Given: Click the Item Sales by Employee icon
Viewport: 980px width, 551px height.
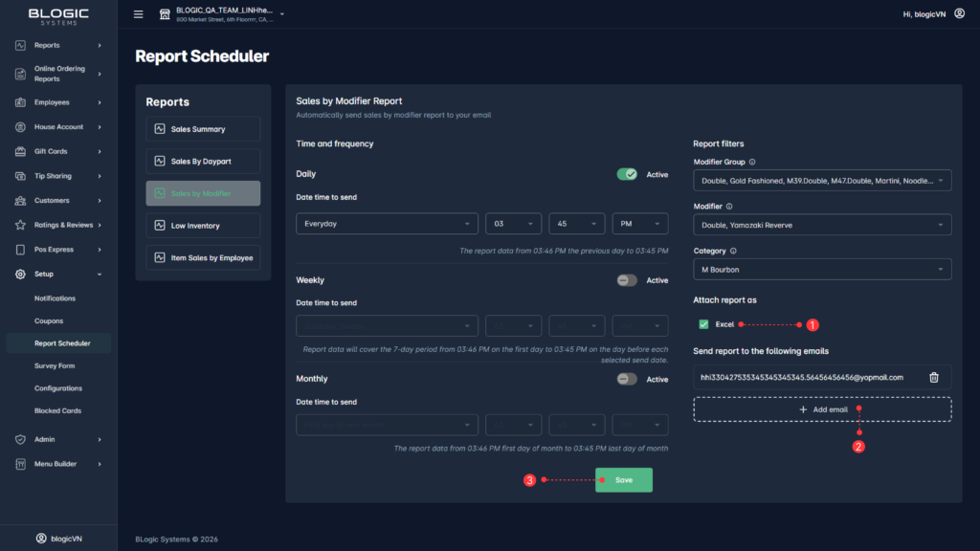Looking at the screenshot, I should coord(160,257).
